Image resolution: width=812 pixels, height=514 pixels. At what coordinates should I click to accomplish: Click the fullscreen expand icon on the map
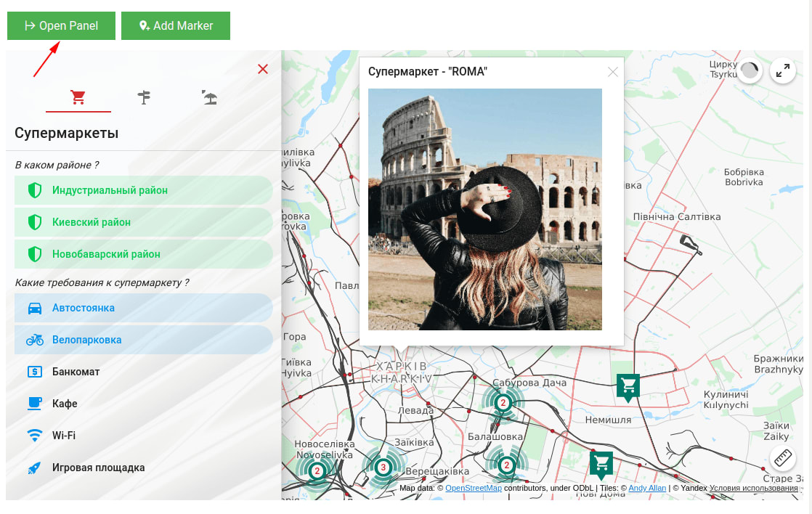[783, 71]
